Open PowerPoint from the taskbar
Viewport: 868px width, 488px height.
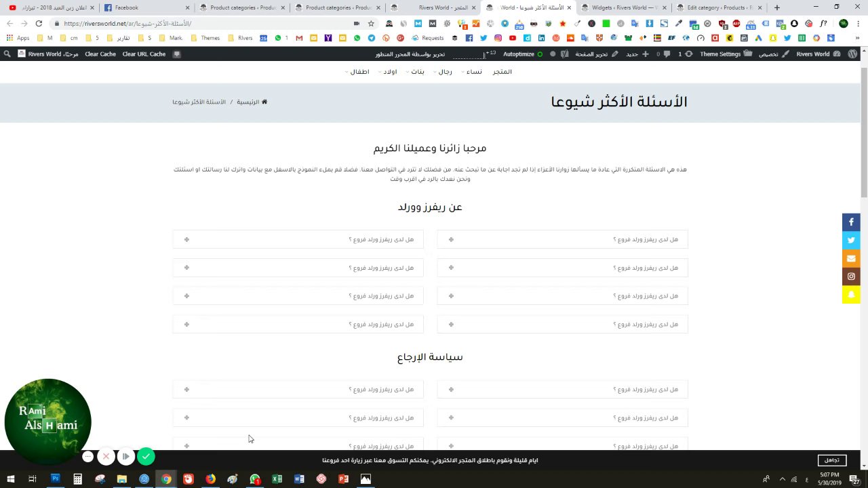pos(343,479)
